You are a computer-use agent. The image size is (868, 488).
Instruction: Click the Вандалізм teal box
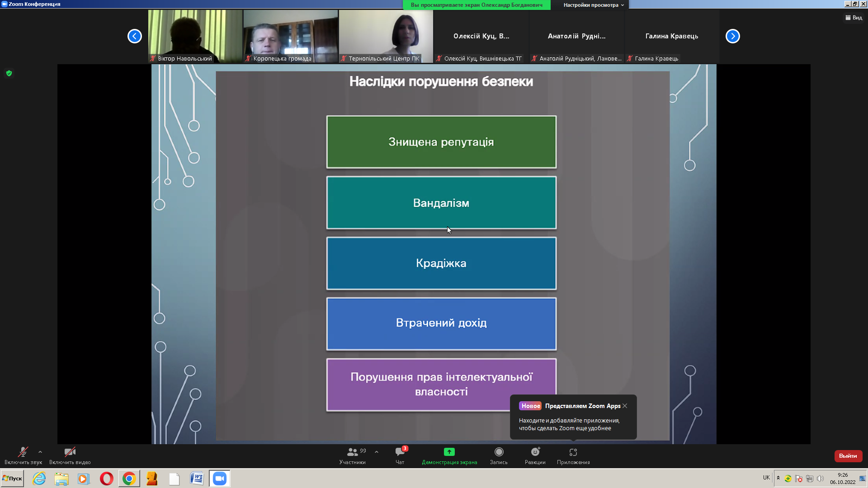[441, 203]
